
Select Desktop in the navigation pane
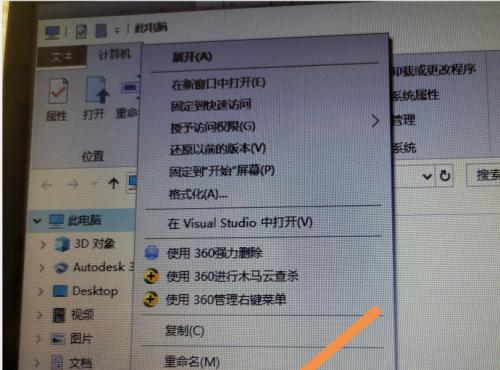click(x=95, y=291)
